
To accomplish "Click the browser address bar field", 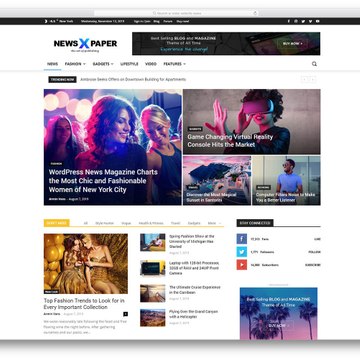I will coord(176,13).
